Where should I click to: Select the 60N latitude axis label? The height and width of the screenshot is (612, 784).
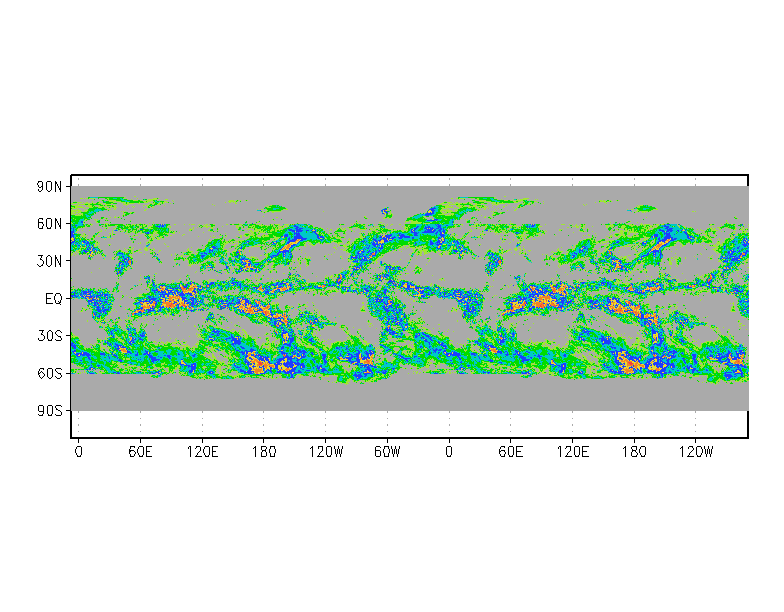pyautogui.click(x=50, y=224)
